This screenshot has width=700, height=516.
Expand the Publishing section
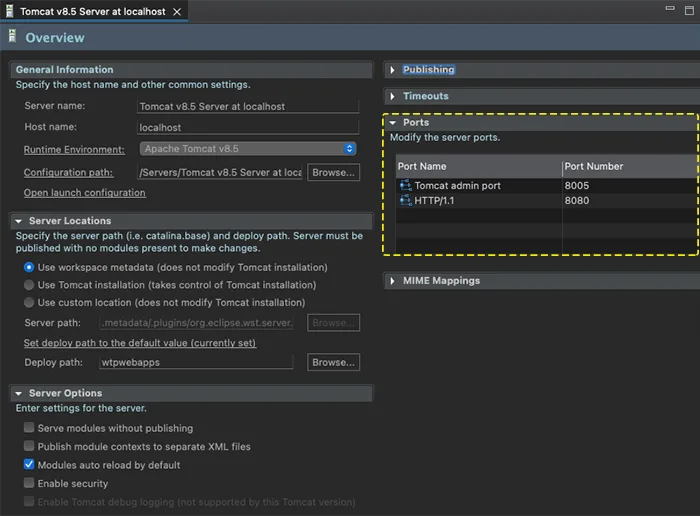pyautogui.click(x=392, y=70)
